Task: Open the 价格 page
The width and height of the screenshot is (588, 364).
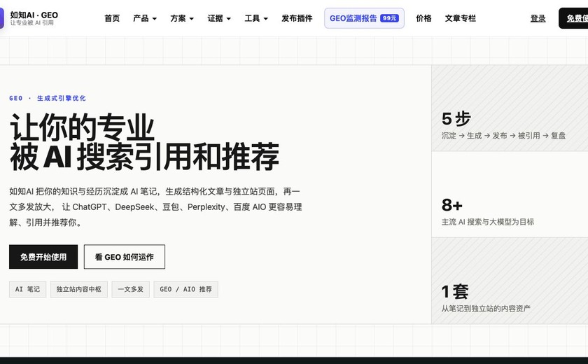Action: pos(423,18)
